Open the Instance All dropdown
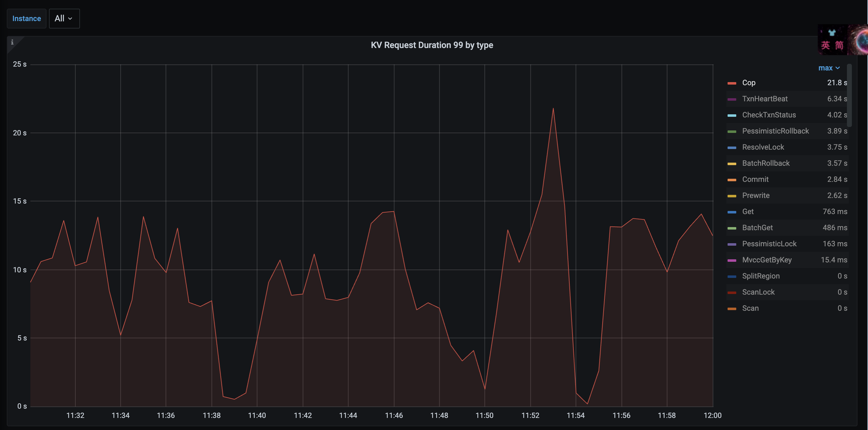868x430 pixels. 64,19
